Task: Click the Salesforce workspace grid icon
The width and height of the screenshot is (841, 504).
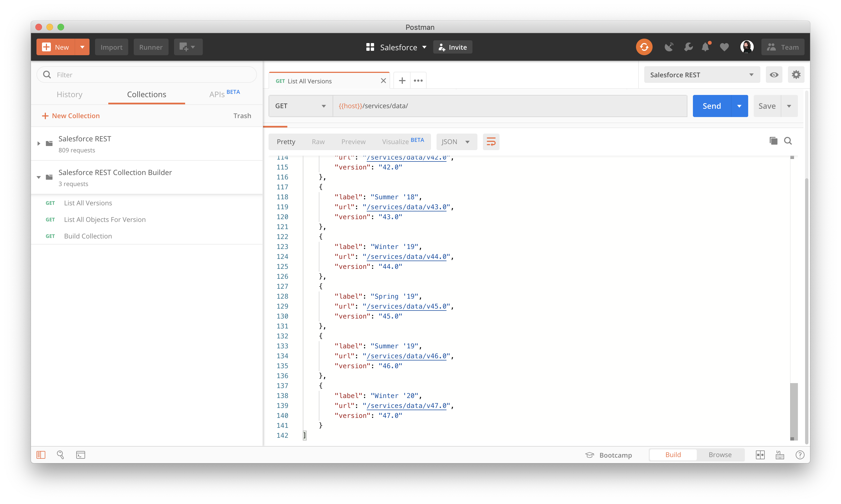Action: coord(370,47)
